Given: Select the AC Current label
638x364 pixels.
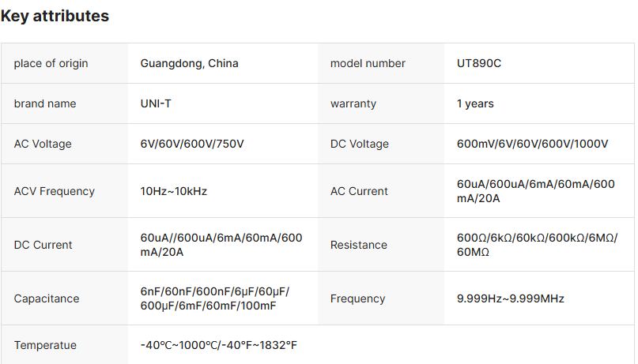Looking at the screenshot, I should (359, 191).
